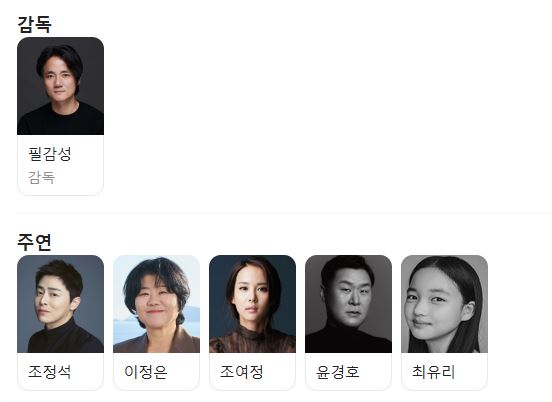Select the gray 감독 role label under 필감성
This screenshot has height=402, width=552.
click(42, 177)
